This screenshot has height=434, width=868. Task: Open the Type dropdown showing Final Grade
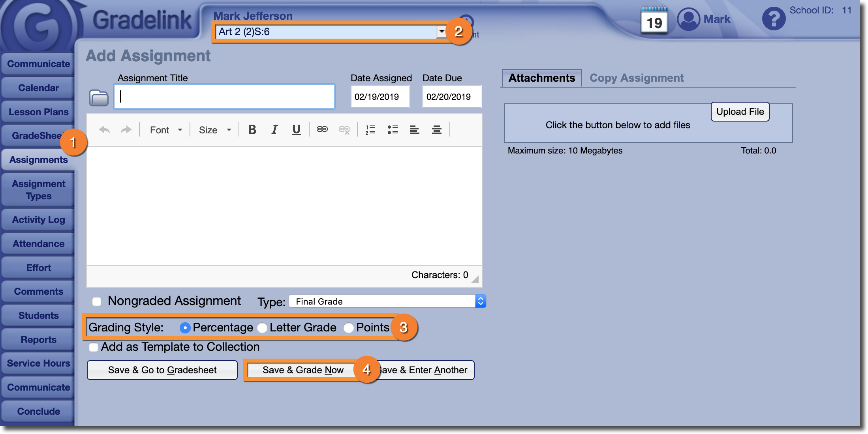(x=387, y=301)
